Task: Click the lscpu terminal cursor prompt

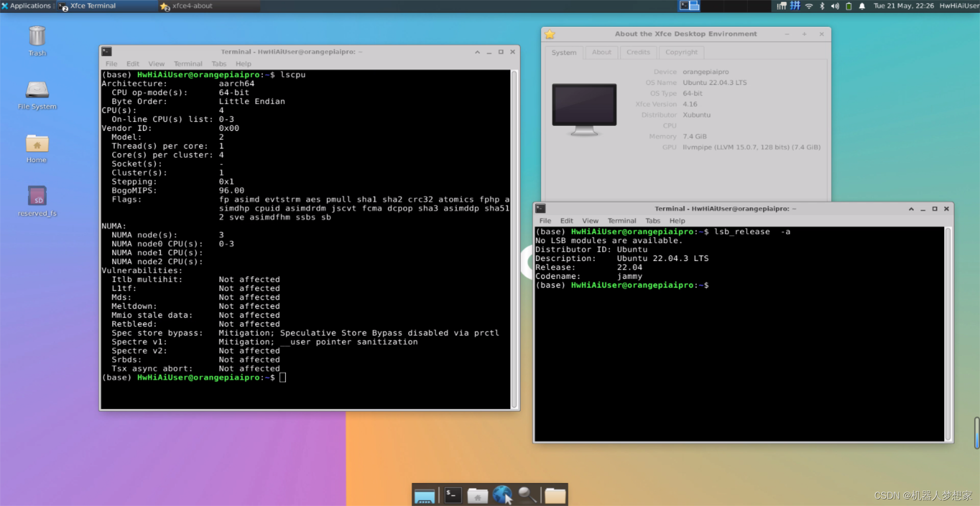Action: 282,377
